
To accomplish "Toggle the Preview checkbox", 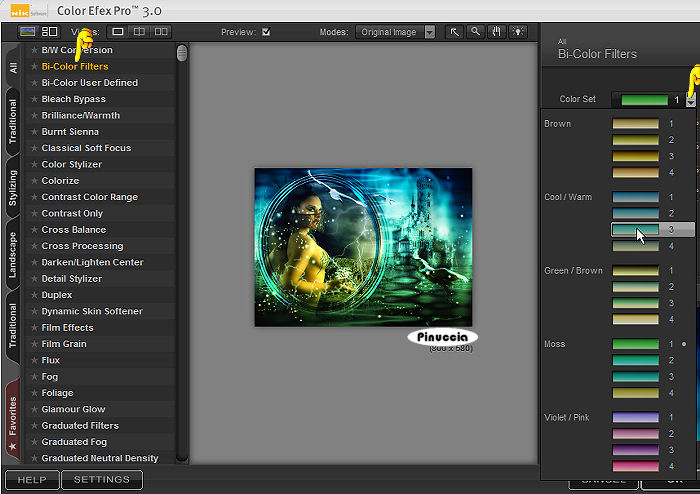I will (266, 32).
